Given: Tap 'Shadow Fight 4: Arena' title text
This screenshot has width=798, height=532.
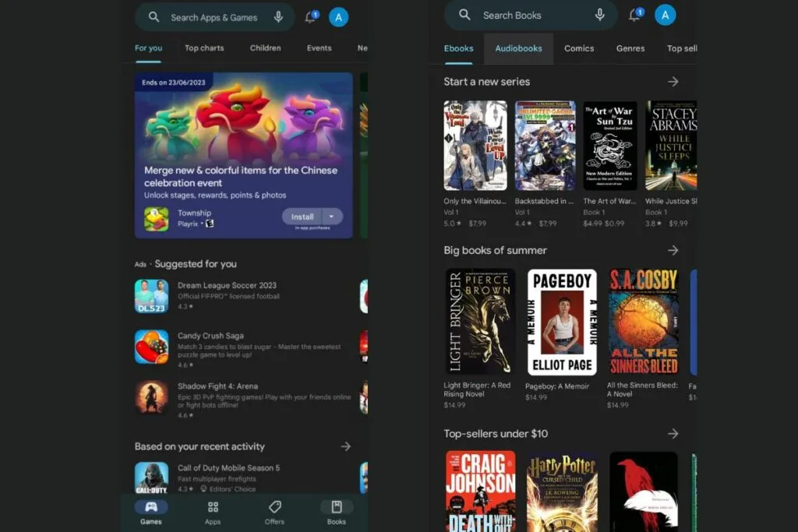Looking at the screenshot, I should (218, 386).
